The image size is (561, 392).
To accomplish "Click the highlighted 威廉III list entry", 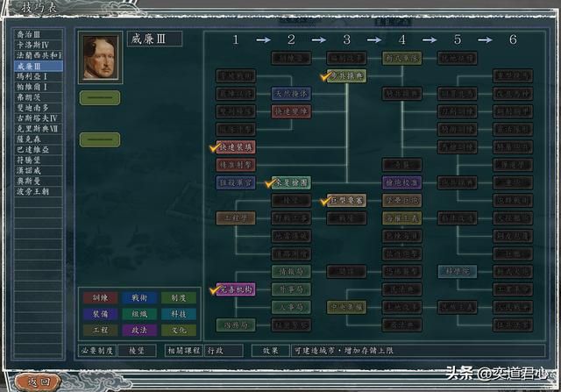I will click(x=39, y=66).
